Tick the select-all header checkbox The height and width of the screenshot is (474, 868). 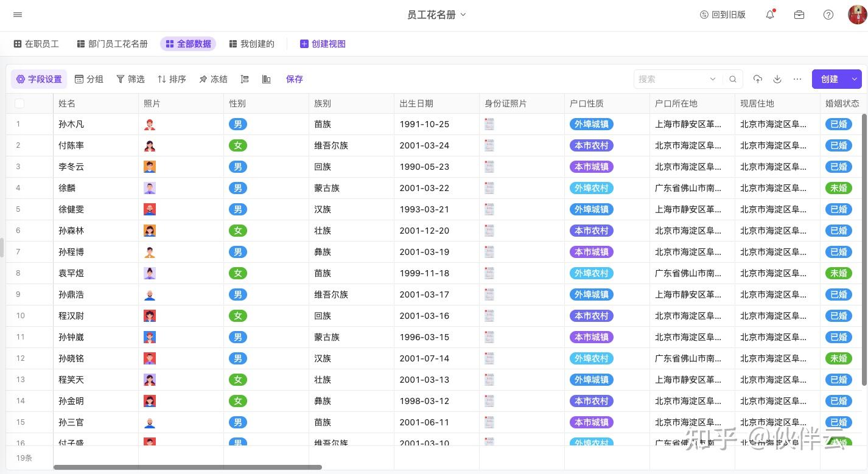(x=19, y=103)
